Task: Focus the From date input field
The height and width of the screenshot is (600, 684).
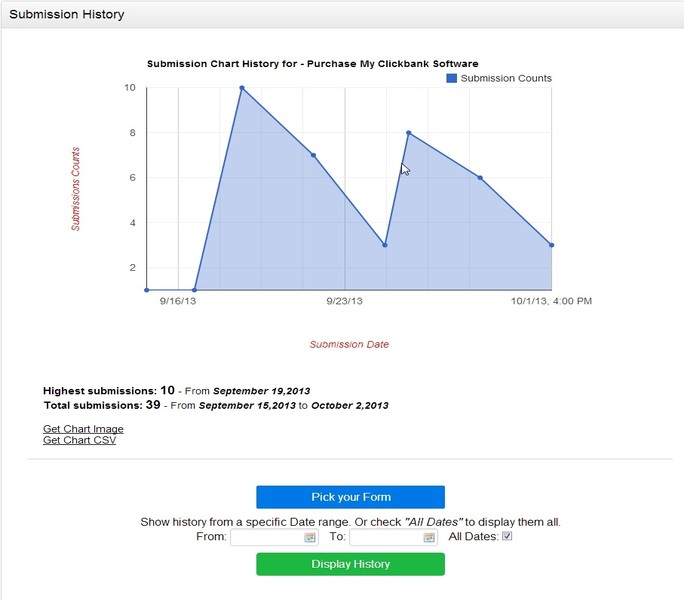Action: (267, 538)
